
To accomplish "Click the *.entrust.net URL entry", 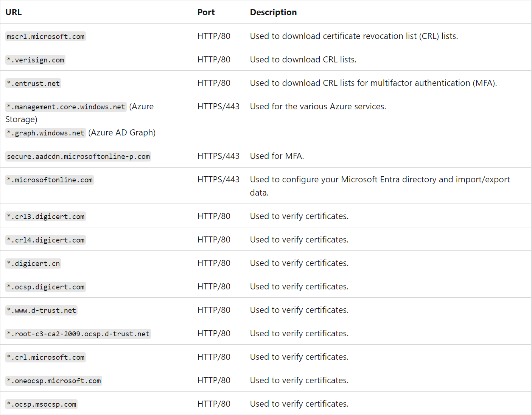I will pos(33,84).
